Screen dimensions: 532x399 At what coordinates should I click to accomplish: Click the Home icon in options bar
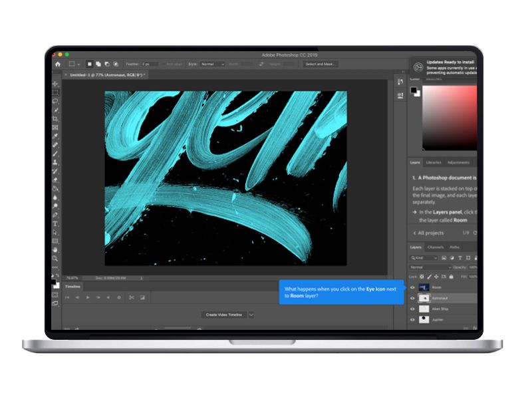click(x=58, y=64)
